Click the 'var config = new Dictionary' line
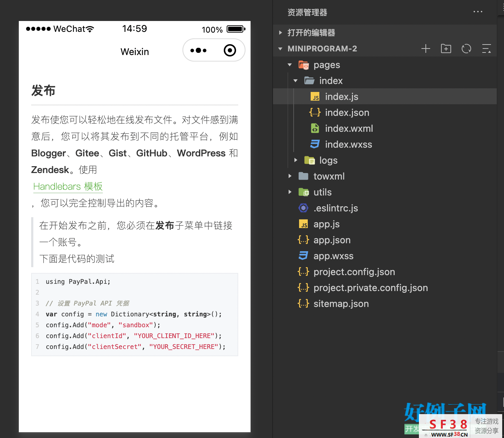This screenshot has width=504, height=438. pyautogui.click(x=134, y=314)
